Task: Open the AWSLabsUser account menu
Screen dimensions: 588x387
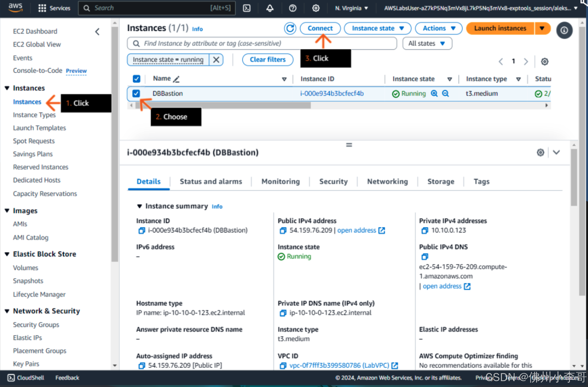Action: tap(480, 8)
